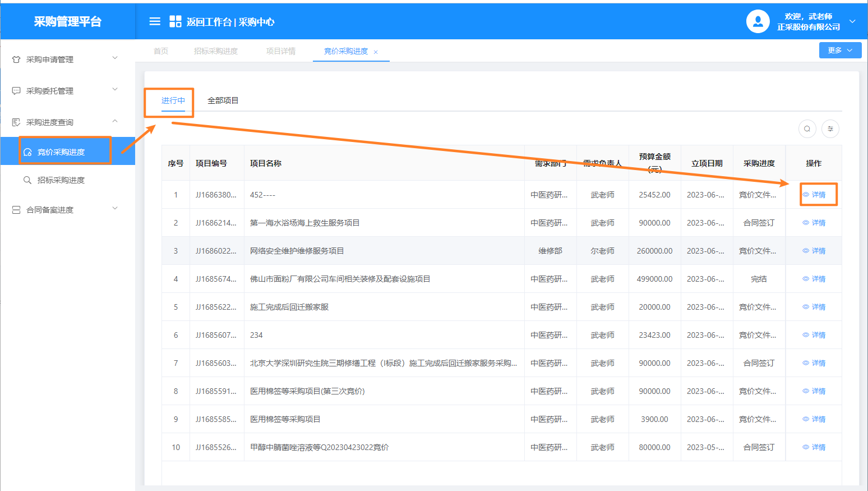This screenshot has height=491, width=868.
Task: Click the hamburger menu collapse icon
Action: pos(155,21)
